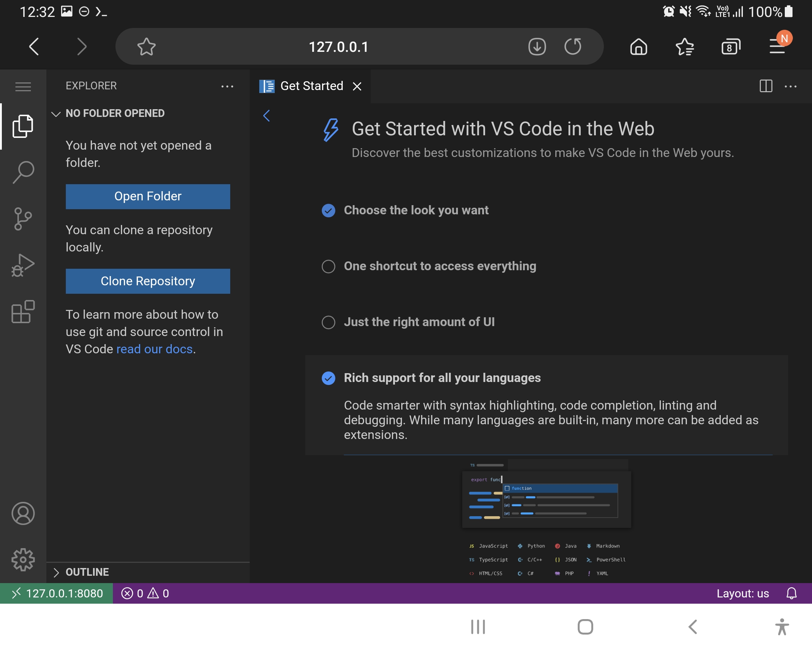
Task: Click browser forward navigation arrow
Action: click(x=82, y=47)
